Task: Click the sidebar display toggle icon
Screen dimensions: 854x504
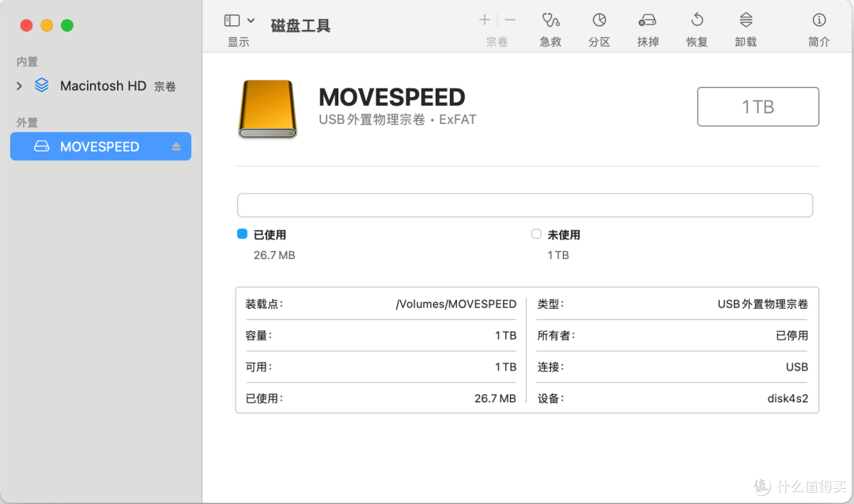Action: pyautogui.click(x=232, y=21)
